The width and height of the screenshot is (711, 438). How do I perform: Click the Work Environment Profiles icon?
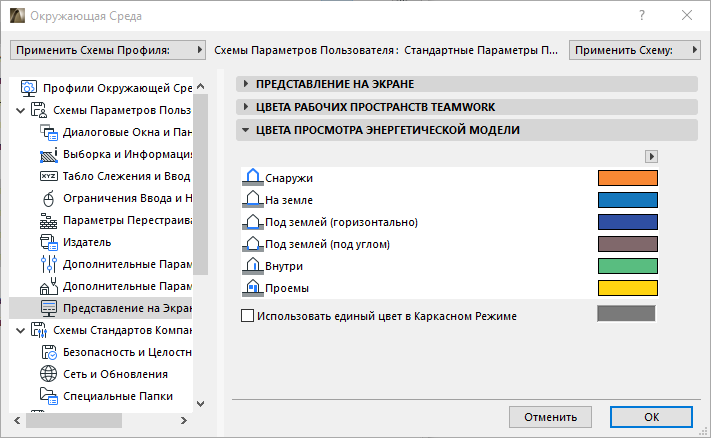[28, 87]
